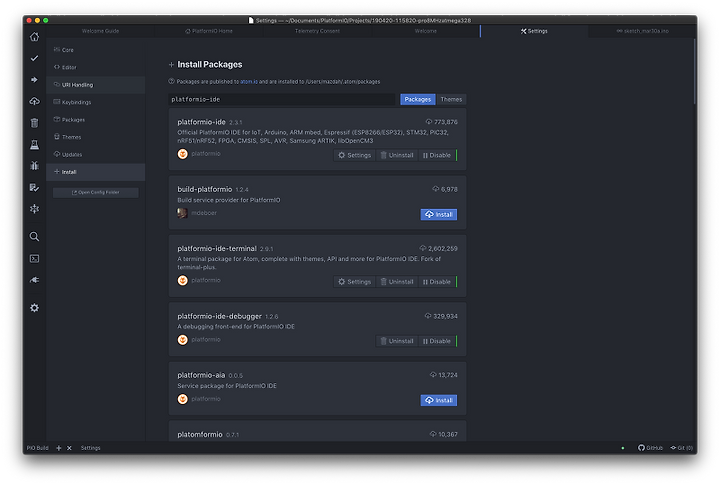Click the Upload arrow icon

[34, 79]
